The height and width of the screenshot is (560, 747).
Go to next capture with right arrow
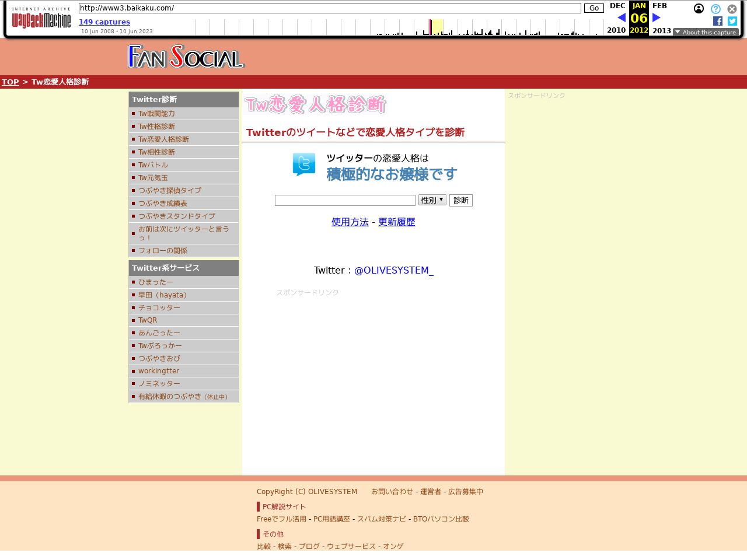pyautogui.click(x=657, y=17)
